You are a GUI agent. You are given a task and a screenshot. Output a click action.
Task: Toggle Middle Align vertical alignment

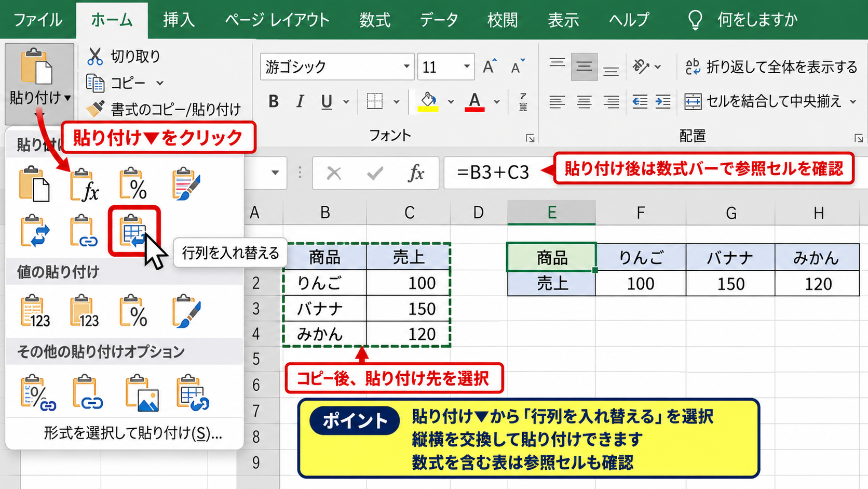coord(584,67)
